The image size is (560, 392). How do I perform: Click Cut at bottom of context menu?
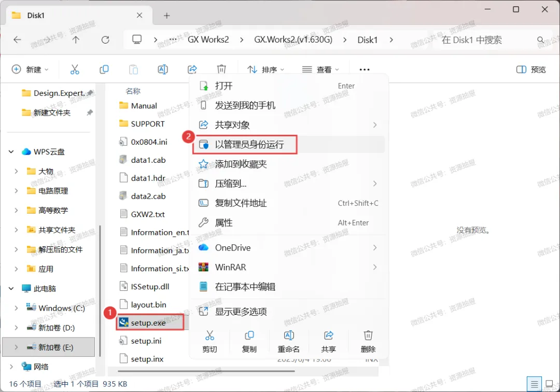tap(209, 341)
